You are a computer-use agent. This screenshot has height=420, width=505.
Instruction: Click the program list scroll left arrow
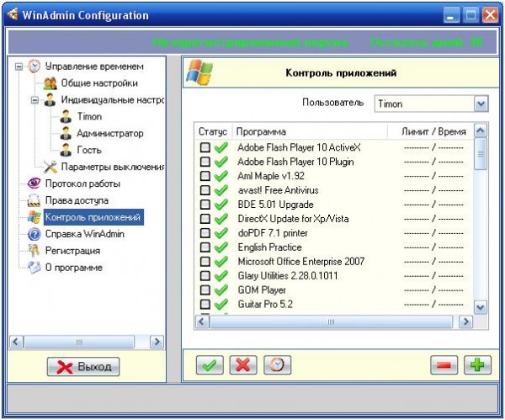pos(202,322)
